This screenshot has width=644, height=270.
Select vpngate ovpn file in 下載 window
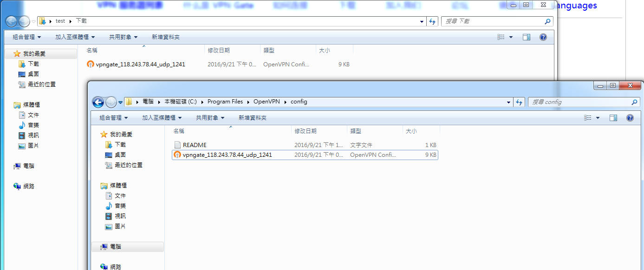tap(218, 64)
